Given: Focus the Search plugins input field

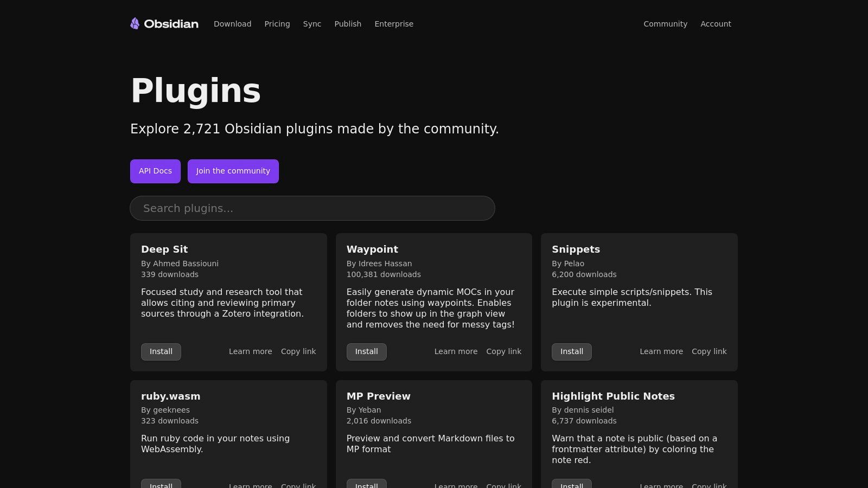Looking at the screenshot, I should tap(312, 208).
